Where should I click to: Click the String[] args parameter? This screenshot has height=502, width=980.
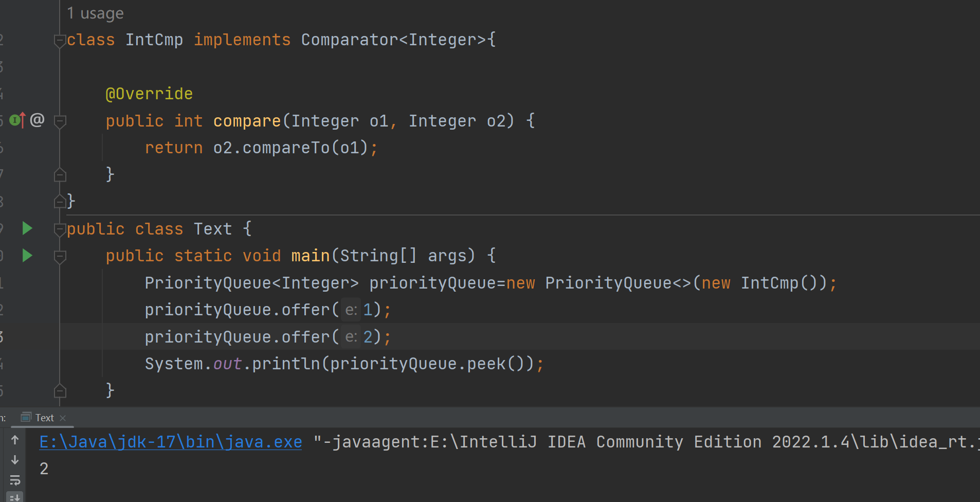point(404,256)
